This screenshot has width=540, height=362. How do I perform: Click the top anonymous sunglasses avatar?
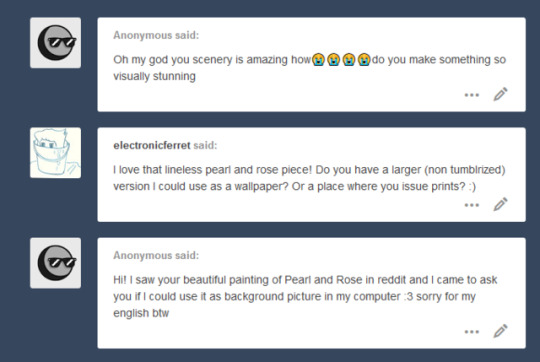coord(55,43)
